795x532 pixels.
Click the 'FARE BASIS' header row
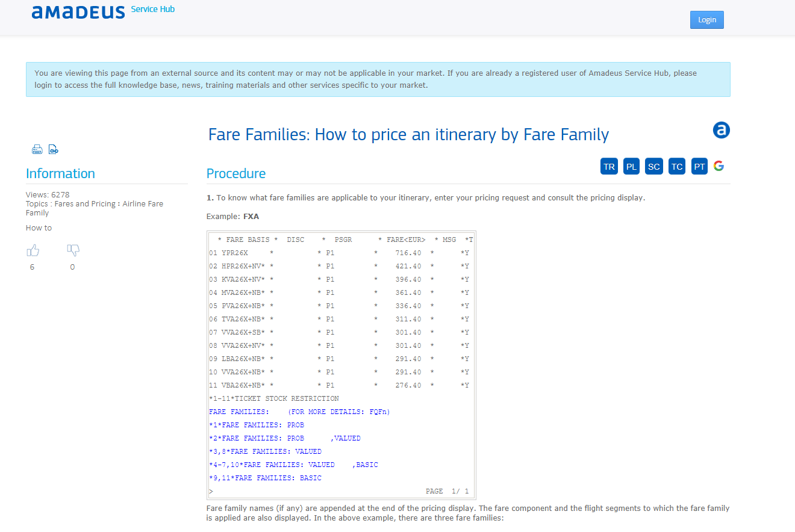[341, 240]
